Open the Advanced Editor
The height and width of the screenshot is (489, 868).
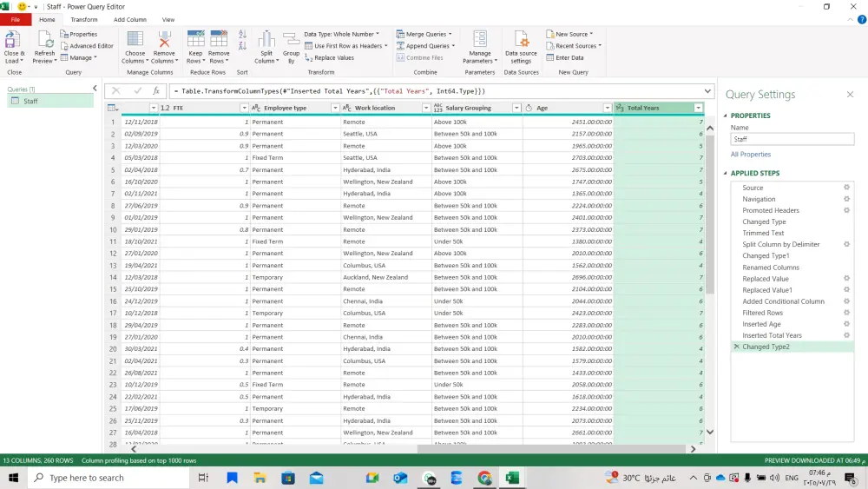(x=87, y=46)
